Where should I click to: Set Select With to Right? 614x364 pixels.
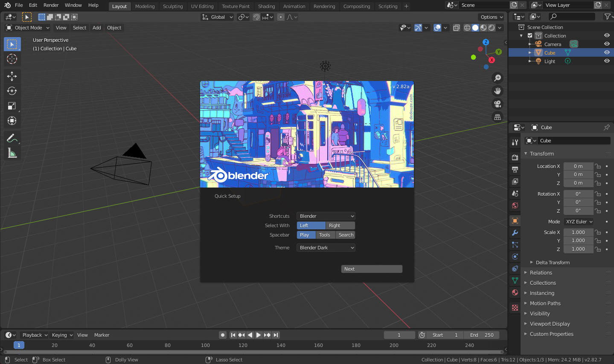pos(340,225)
